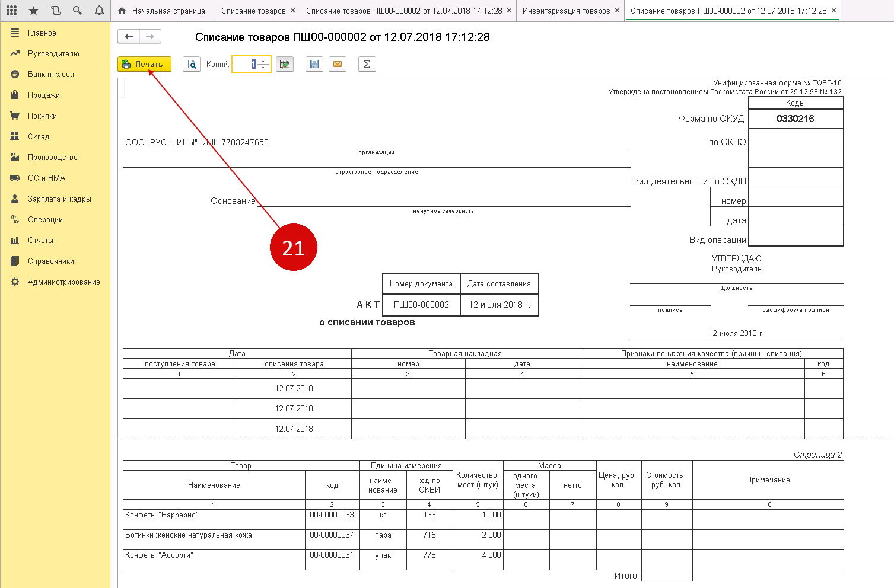
Task: Open Склад section in sidebar
Action: [x=55, y=137]
